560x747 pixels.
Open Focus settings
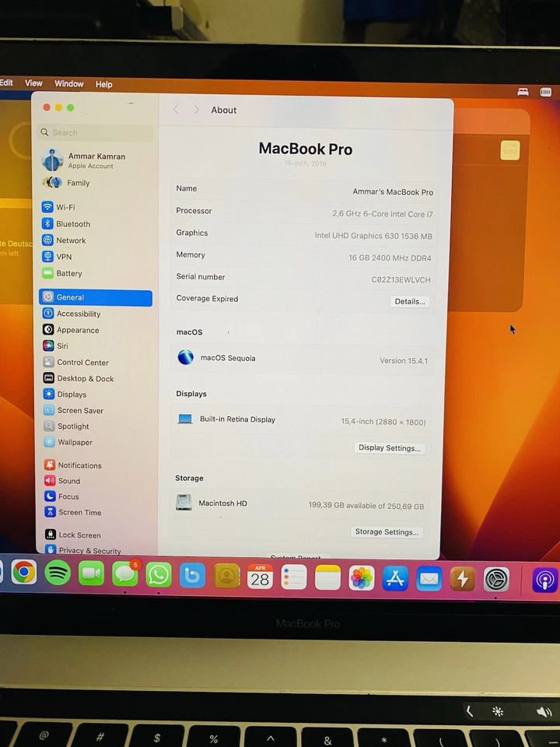(62, 496)
